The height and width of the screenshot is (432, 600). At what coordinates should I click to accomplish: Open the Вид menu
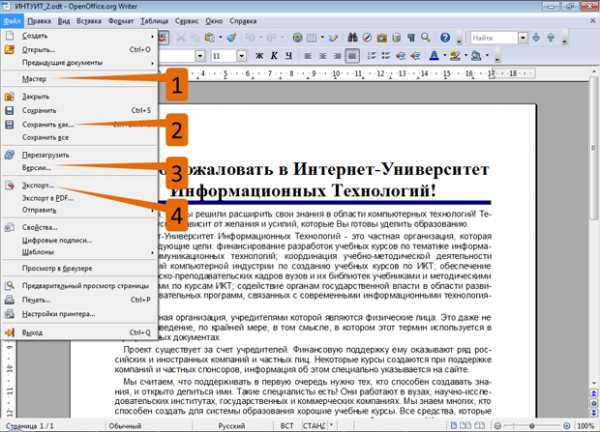tap(64, 21)
